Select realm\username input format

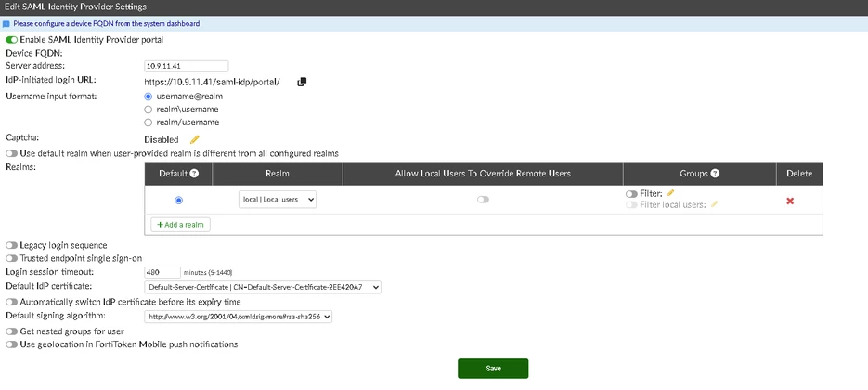pyautogui.click(x=148, y=110)
